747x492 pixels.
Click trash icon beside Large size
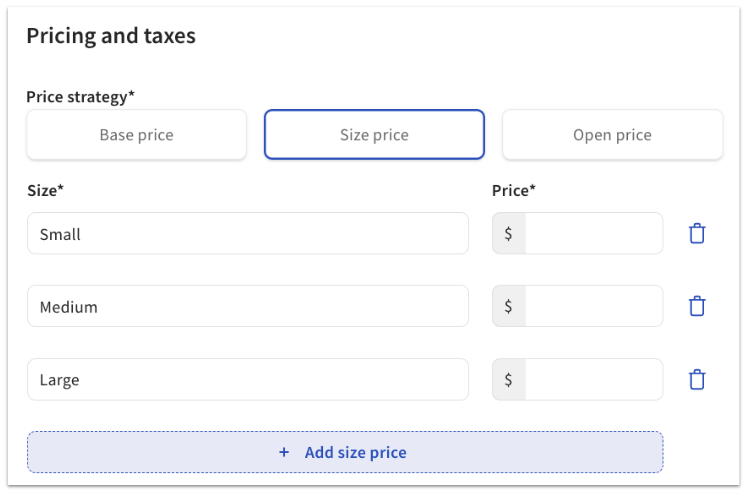[x=697, y=380]
